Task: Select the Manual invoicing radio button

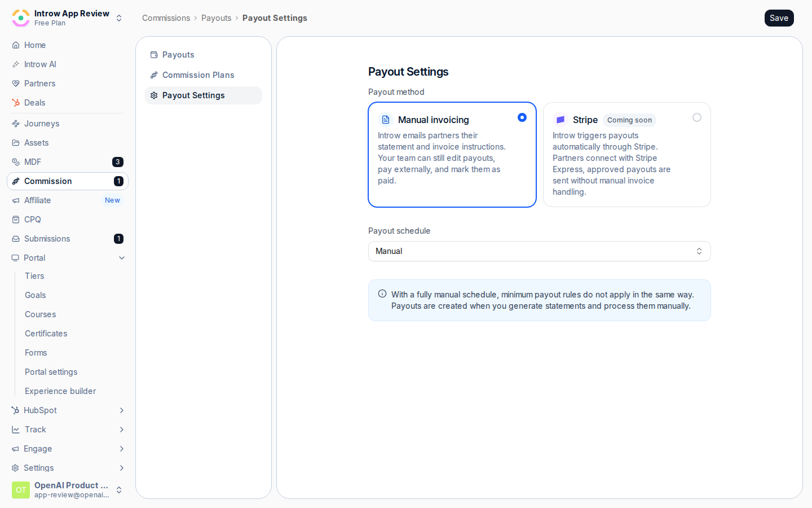Action: point(522,117)
